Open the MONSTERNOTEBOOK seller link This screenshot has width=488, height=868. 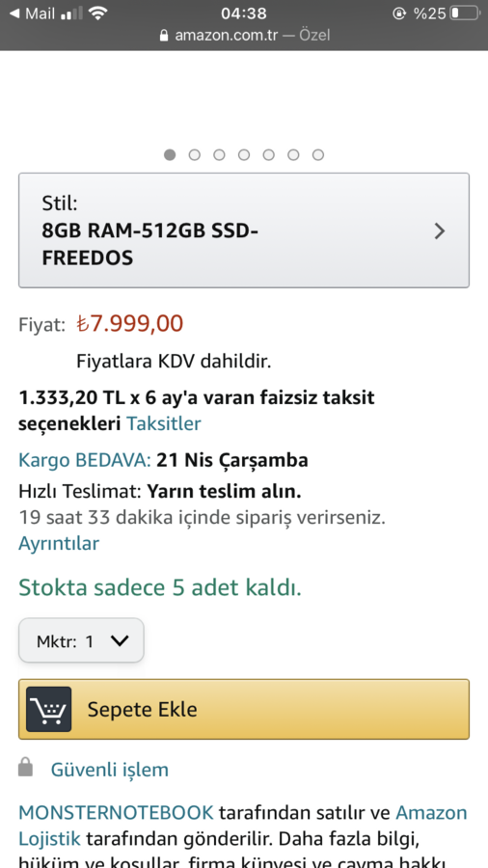click(x=116, y=813)
